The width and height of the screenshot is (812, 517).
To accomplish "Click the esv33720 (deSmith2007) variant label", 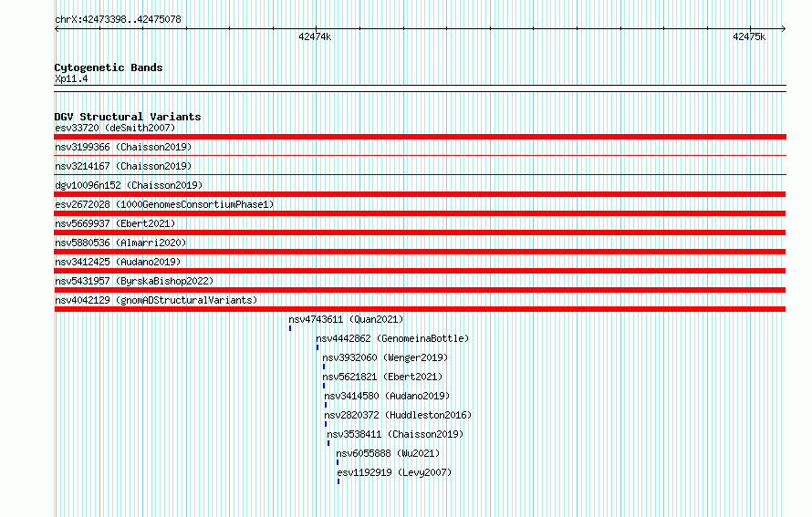I will 115,128.
